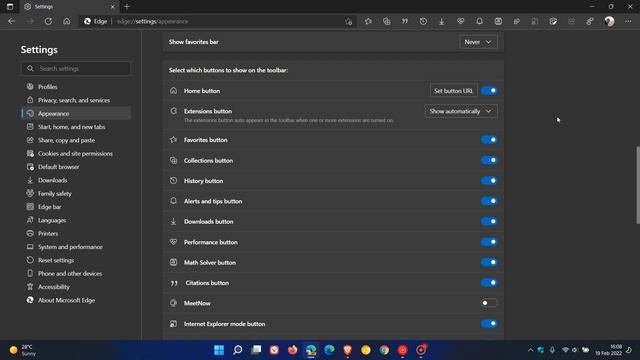Open a new tab with the plus button
640x360 pixels.
click(127, 7)
